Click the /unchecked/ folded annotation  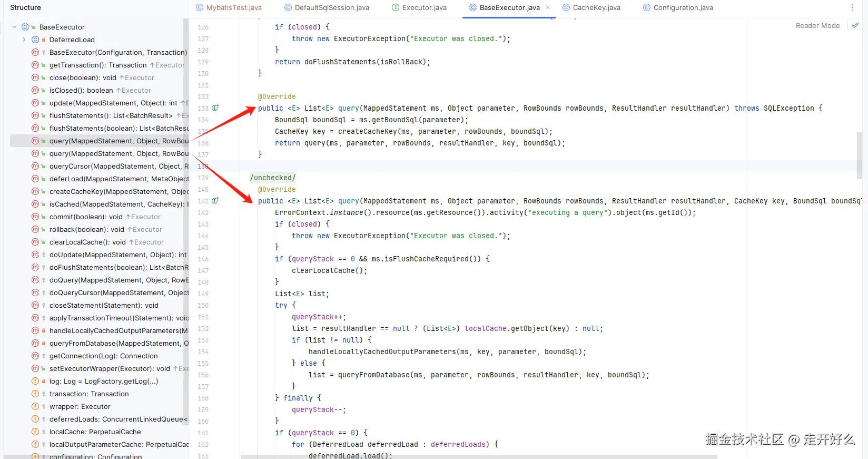coord(272,178)
